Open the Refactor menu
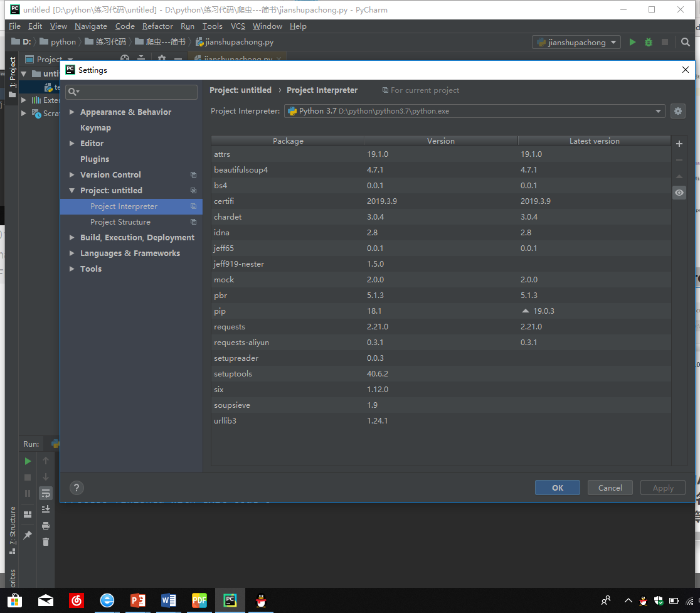The height and width of the screenshot is (613, 700). (x=157, y=26)
